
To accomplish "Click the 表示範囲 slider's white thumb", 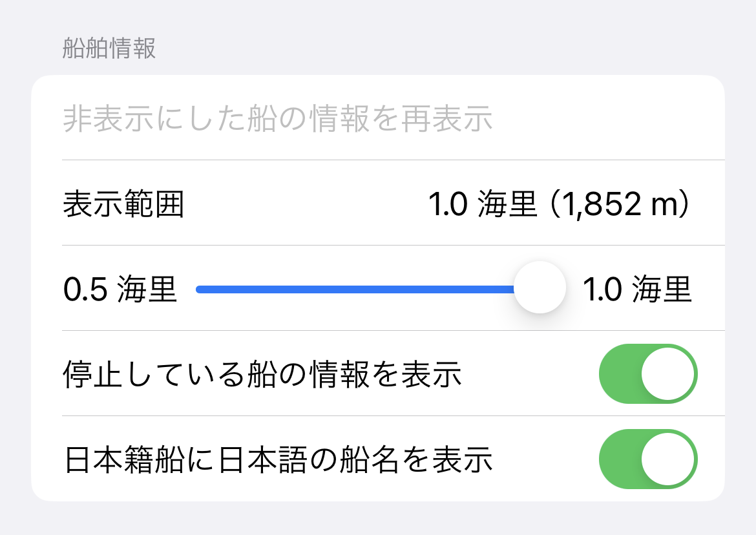I will [540, 288].
